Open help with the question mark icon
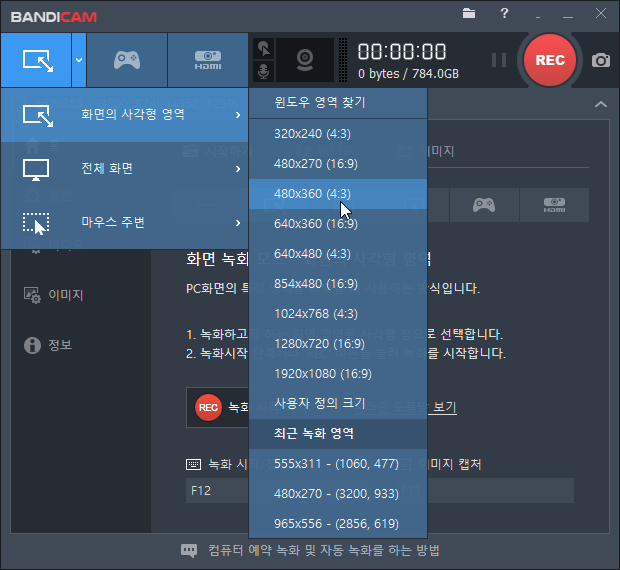Screen dimensions: 620x570 click(504, 13)
